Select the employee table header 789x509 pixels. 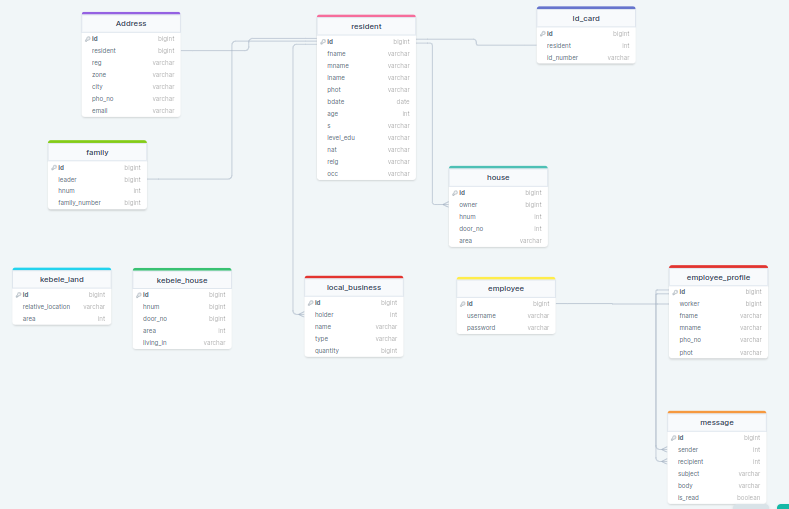[506, 288]
